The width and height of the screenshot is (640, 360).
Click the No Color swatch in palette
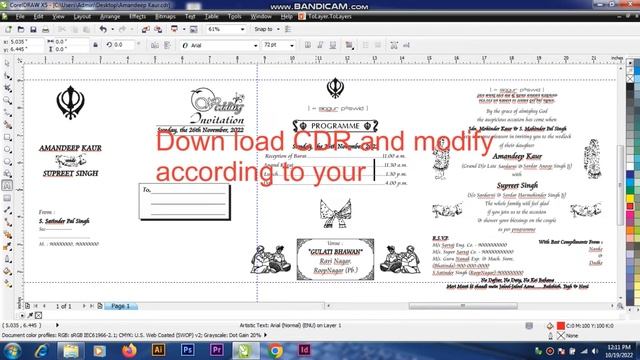[630, 79]
